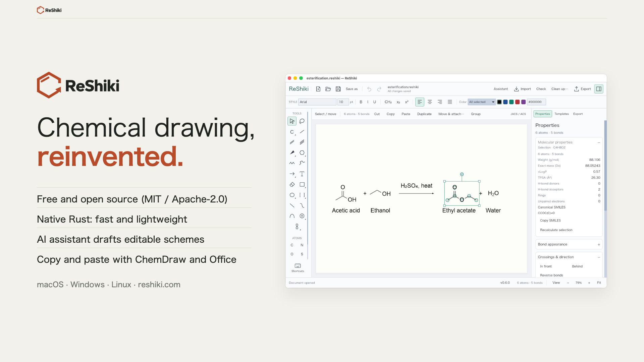The height and width of the screenshot is (362, 644).
Task: Choose the freehand curve tool
Action: pos(302,163)
